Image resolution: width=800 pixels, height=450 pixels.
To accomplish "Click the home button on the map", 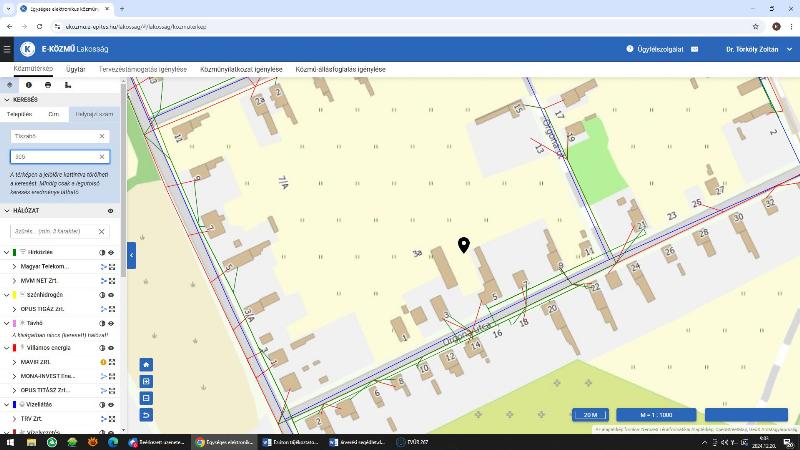I will 146,365.
